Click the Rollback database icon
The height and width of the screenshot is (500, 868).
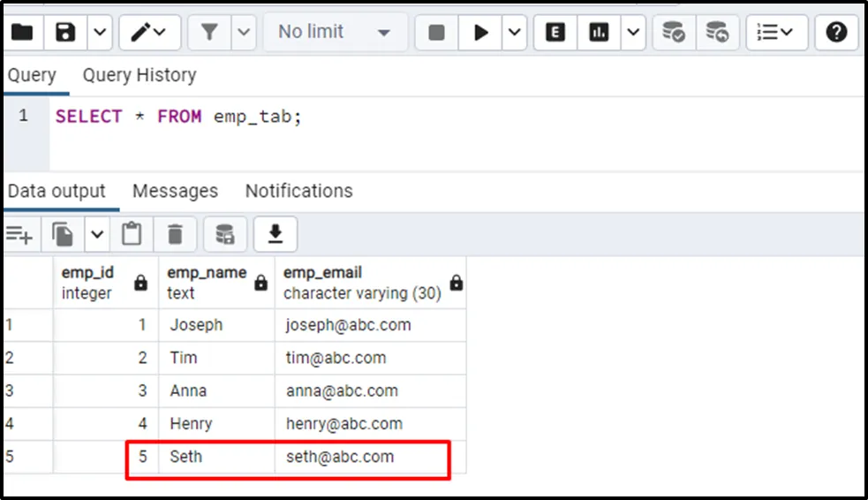click(x=717, y=33)
